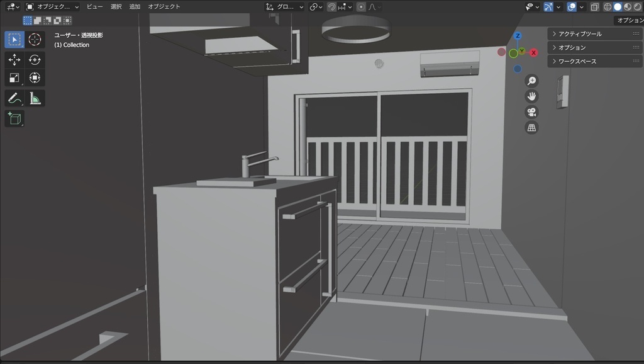Select the Annotate tool
This screenshot has height=364, width=644.
[14, 98]
